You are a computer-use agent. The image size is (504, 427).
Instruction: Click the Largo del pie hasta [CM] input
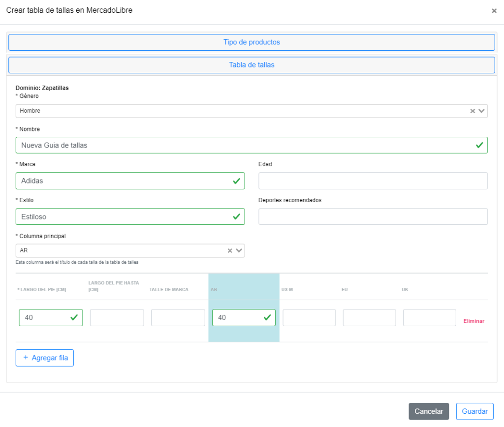point(117,317)
